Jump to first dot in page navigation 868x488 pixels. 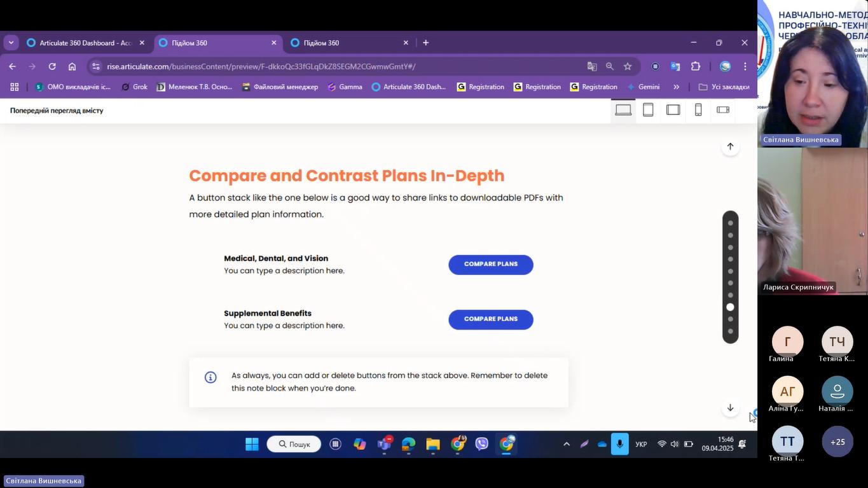coord(730,223)
